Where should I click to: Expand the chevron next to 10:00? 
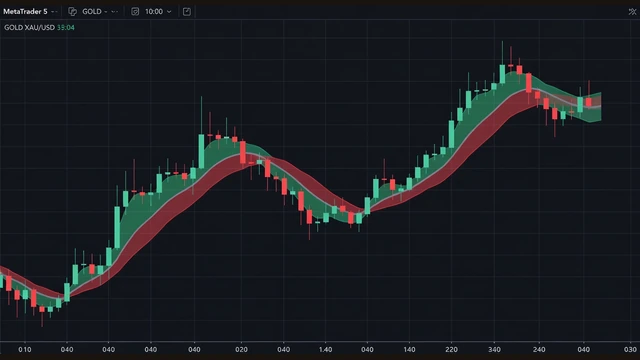tap(169, 12)
